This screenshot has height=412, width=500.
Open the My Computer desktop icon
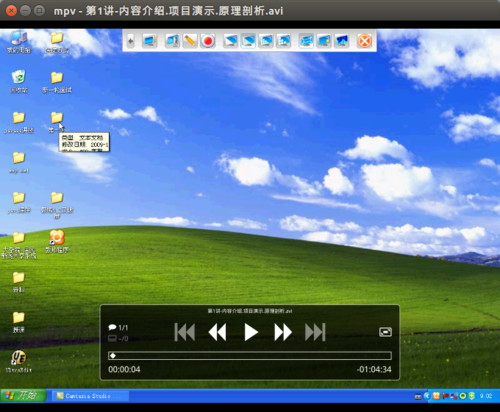click(19, 42)
